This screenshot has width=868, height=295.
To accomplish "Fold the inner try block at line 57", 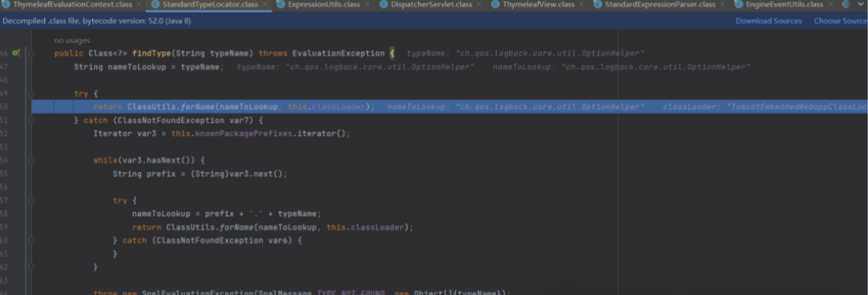I will pos(32,200).
